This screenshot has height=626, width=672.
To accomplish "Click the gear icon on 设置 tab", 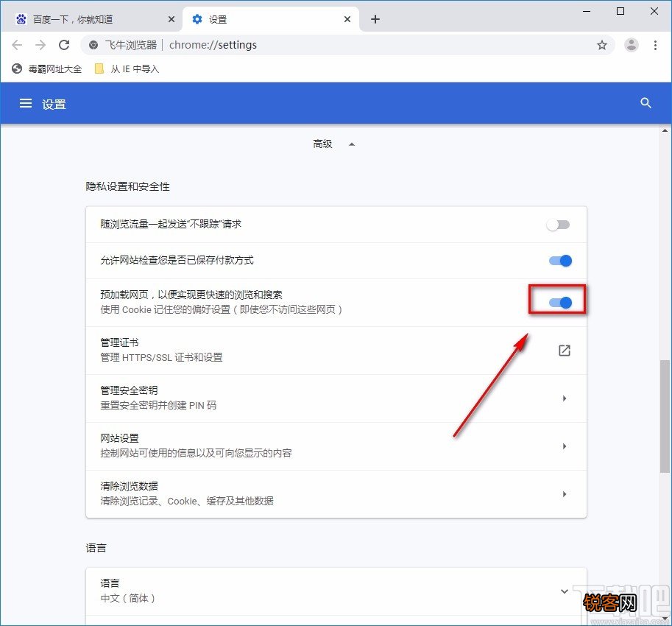I will (197, 19).
